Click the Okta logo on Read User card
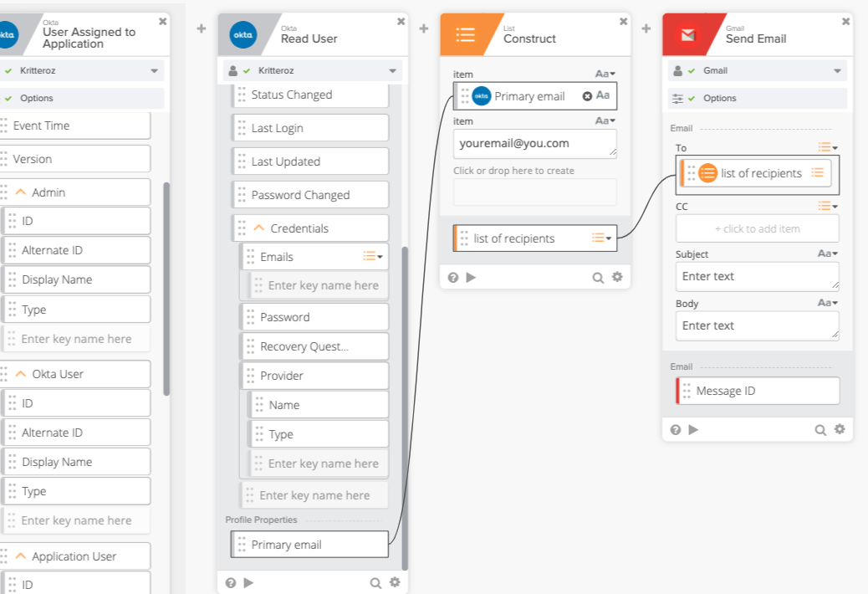 point(243,35)
